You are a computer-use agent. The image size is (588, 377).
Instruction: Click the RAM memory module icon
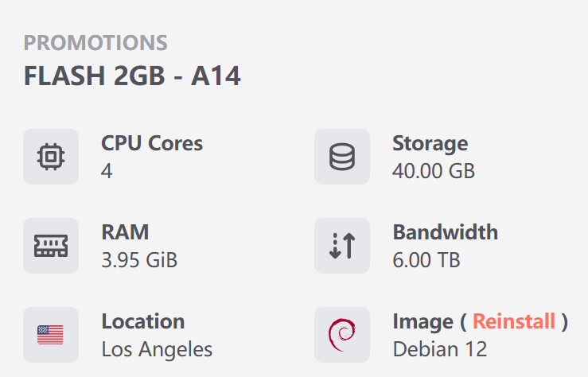pyautogui.click(x=51, y=246)
